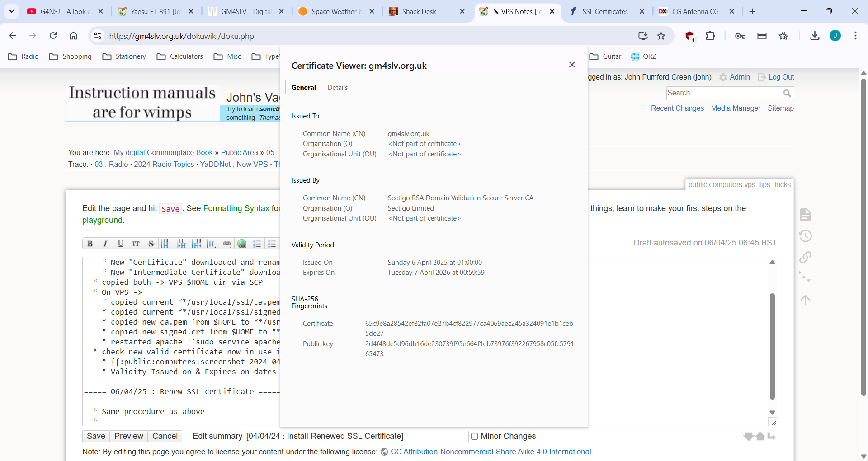Toggle bold formatting in the editor
The height and width of the screenshot is (461, 868).
[x=90, y=244]
